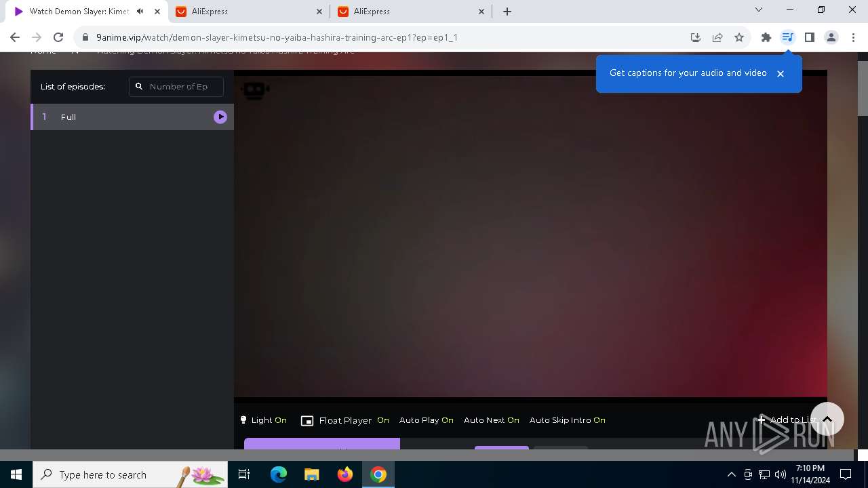Viewport: 868px width, 488px height.
Task: Click the episode search magnifier icon
Action: (x=139, y=87)
